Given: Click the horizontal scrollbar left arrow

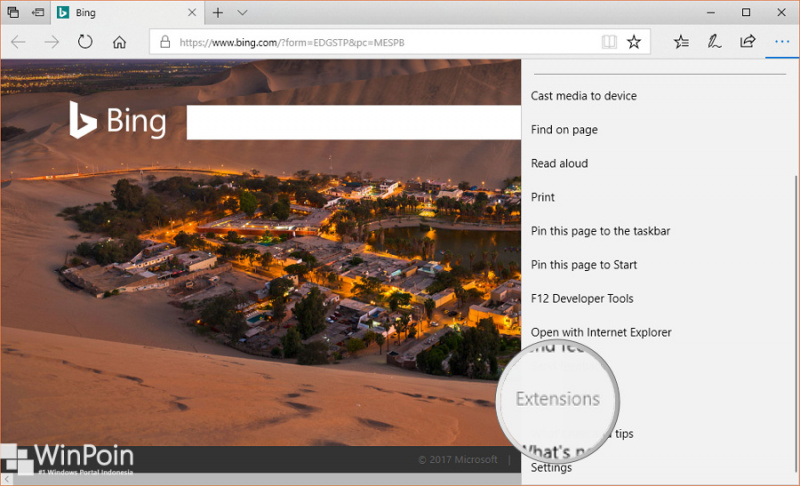Looking at the screenshot, I should tap(7, 479).
